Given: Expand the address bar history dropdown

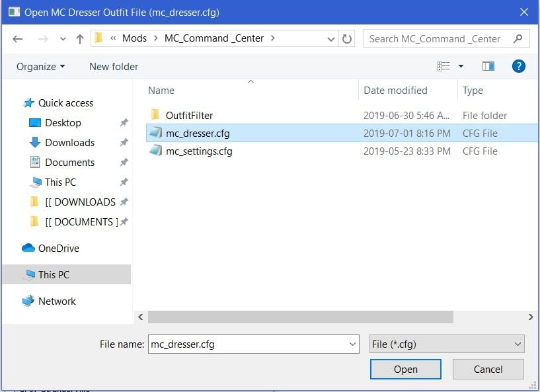Looking at the screenshot, I should click(330, 39).
